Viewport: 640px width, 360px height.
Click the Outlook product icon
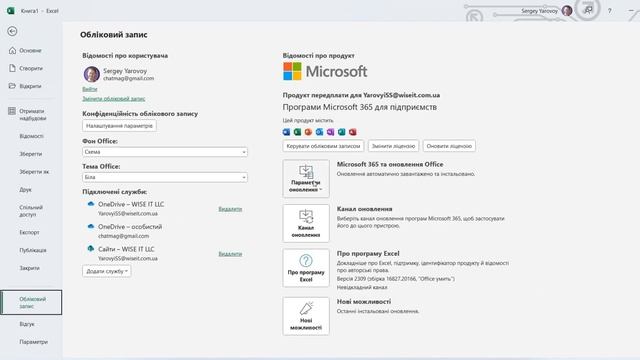[320, 132]
